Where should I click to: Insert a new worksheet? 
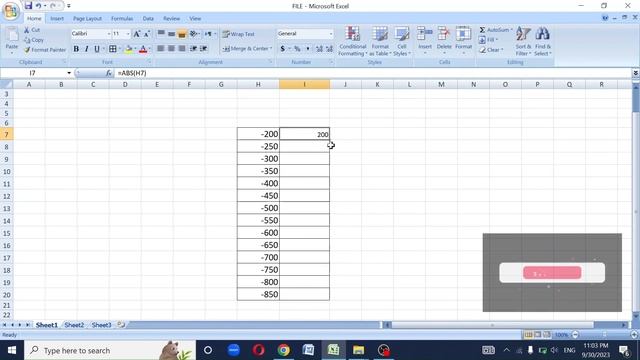(121, 325)
